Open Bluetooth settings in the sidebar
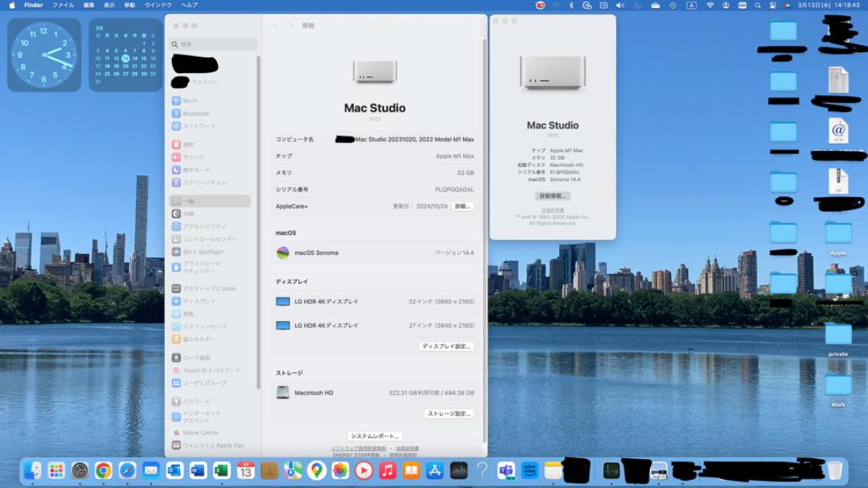This screenshot has width=868, height=488. pos(191,113)
